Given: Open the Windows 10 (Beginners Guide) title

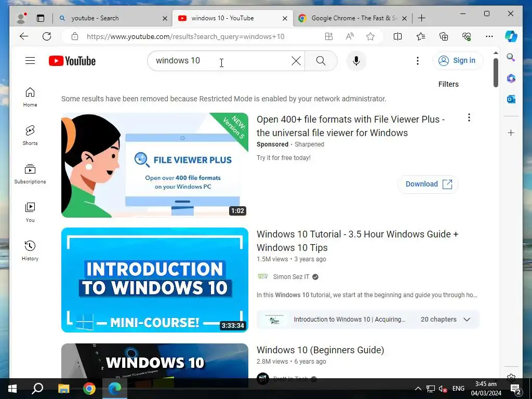Looking at the screenshot, I should click(320, 350).
